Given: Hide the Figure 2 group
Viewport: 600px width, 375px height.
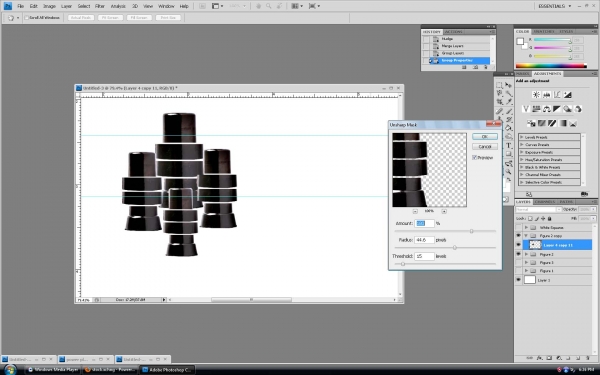Looking at the screenshot, I should pos(518,254).
